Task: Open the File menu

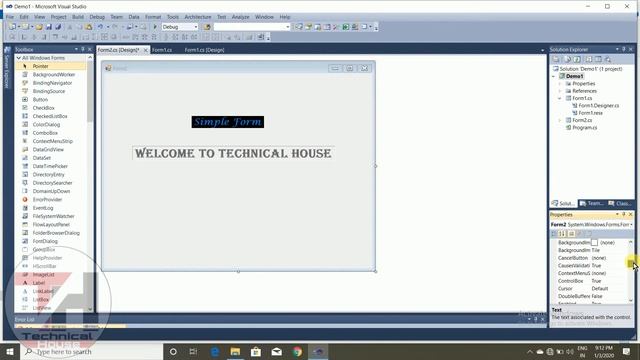Action: coord(10,17)
